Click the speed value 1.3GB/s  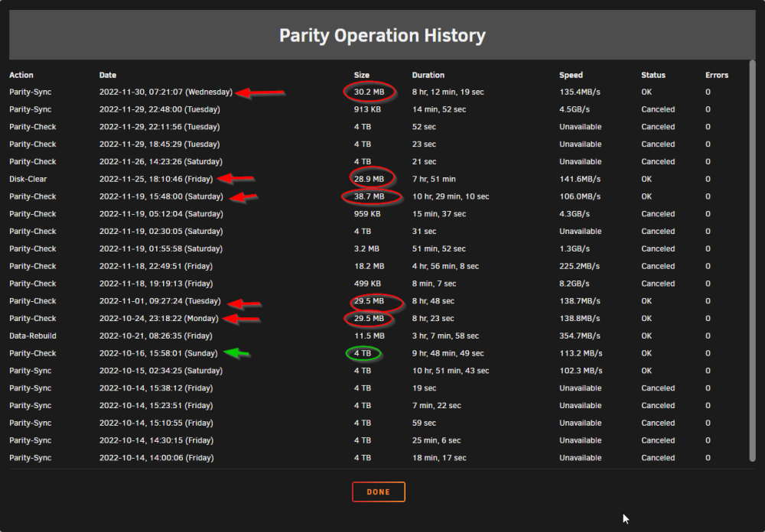tap(575, 249)
